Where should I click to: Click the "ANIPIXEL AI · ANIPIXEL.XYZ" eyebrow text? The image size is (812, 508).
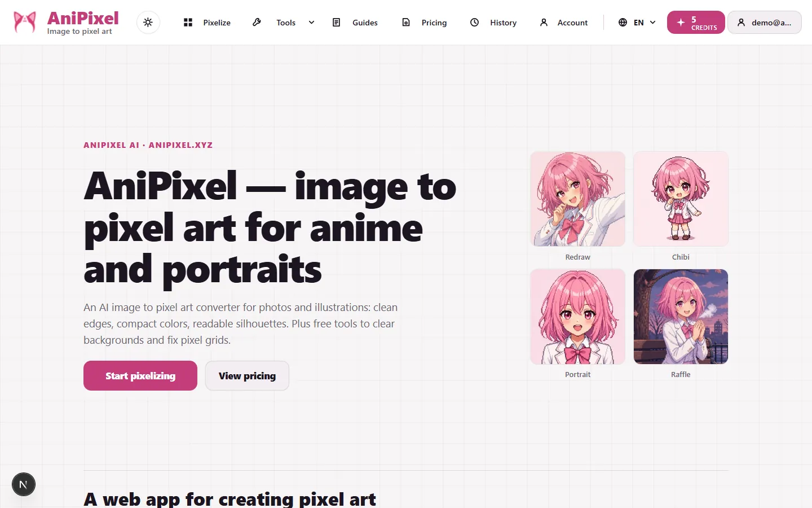tap(148, 145)
